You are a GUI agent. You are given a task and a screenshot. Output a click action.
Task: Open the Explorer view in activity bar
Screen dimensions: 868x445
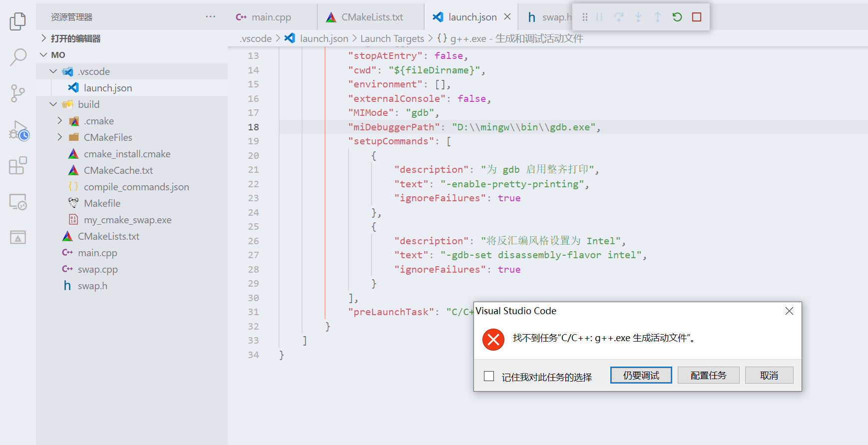pyautogui.click(x=18, y=21)
